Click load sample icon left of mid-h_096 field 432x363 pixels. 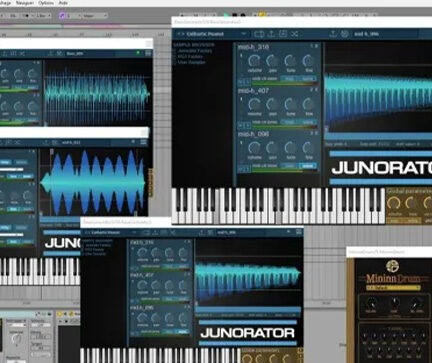(x=333, y=34)
